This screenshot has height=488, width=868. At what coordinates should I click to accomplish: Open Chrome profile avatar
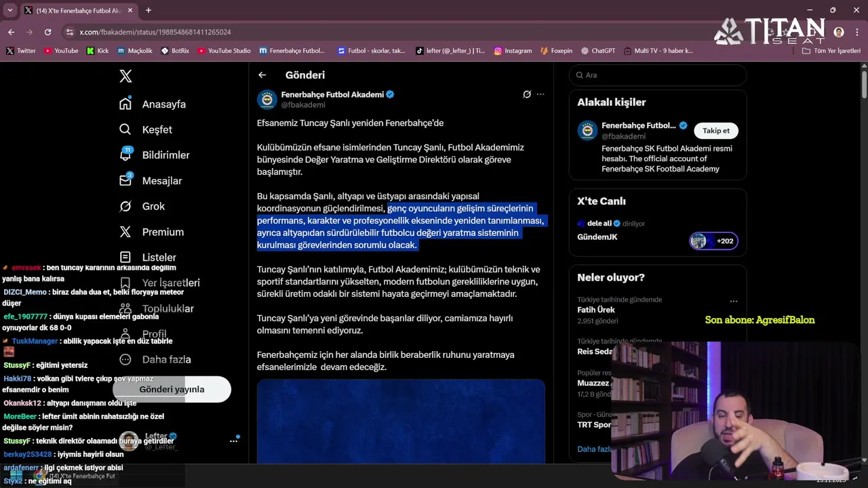[x=839, y=32]
